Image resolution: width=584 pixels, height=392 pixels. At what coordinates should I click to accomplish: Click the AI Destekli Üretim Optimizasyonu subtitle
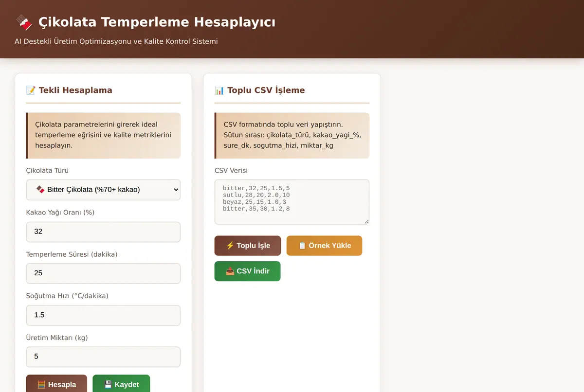pos(116,41)
